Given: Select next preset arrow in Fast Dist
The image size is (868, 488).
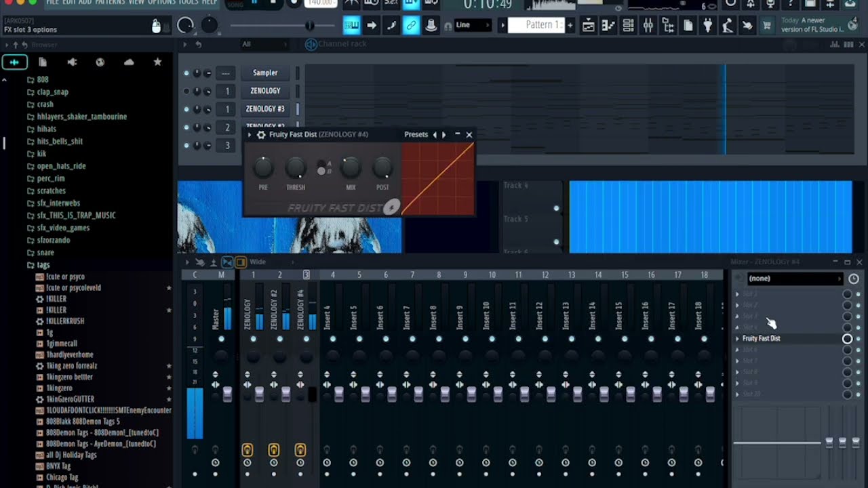Looking at the screenshot, I should coord(444,135).
